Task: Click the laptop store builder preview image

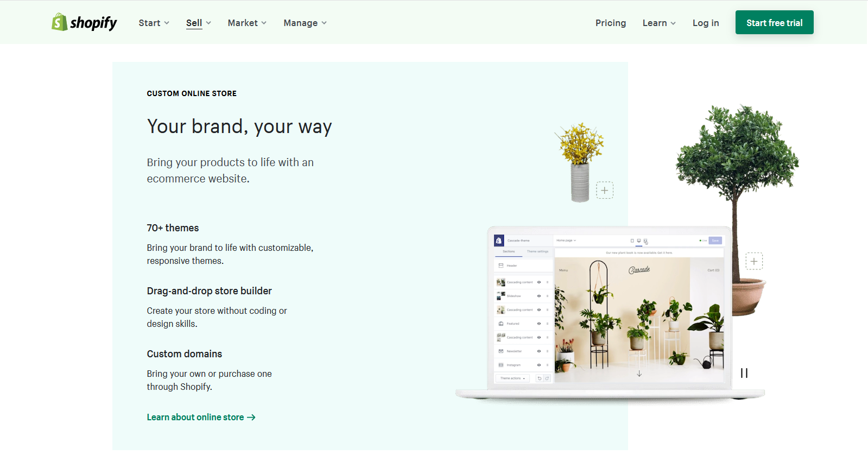Action: pos(610,312)
